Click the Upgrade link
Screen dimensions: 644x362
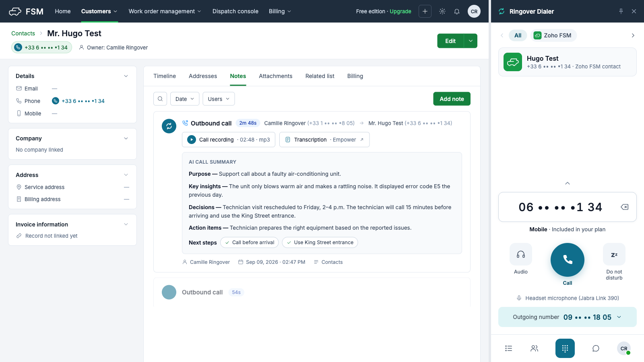click(400, 11)
